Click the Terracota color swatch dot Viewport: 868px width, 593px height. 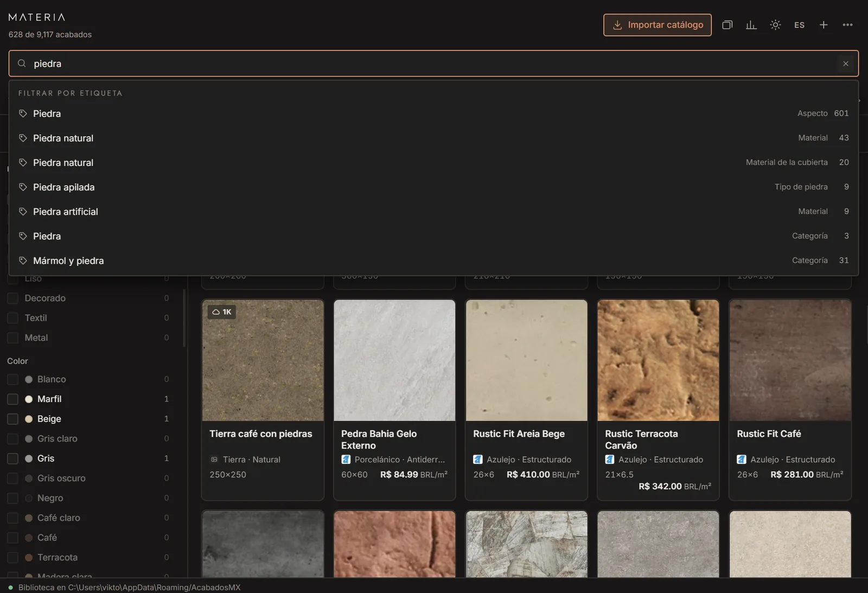tap(29, 558)
